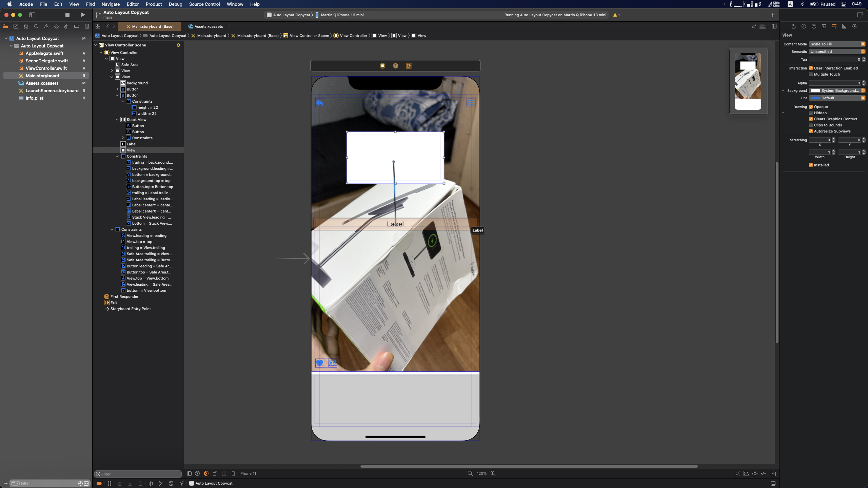Open the Library plus button in toolbar
The height and width of the screenshot is (488, 868).
pyautogui.click(x=773, y=15)
